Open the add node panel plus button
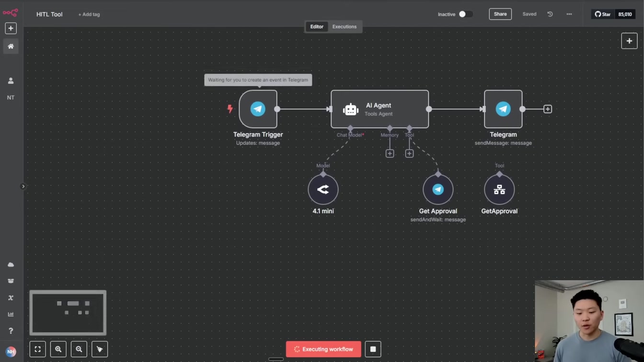This screenshot has height=362, width=644. tap(629, 41)
